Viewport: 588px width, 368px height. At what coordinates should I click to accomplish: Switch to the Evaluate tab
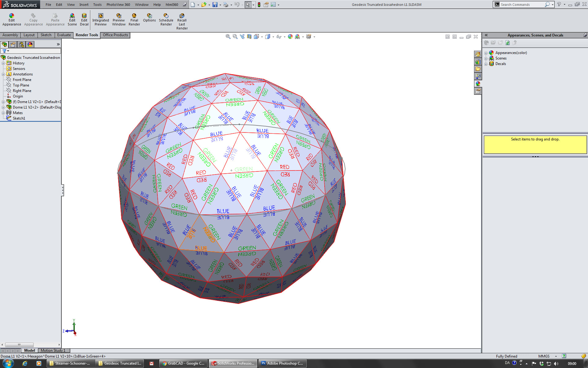[x=64, y=35]
